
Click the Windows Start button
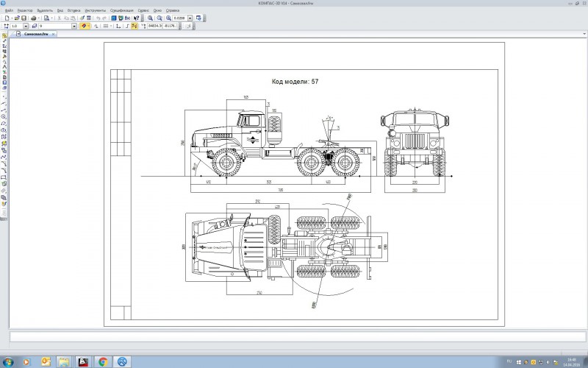coord(9,361)
